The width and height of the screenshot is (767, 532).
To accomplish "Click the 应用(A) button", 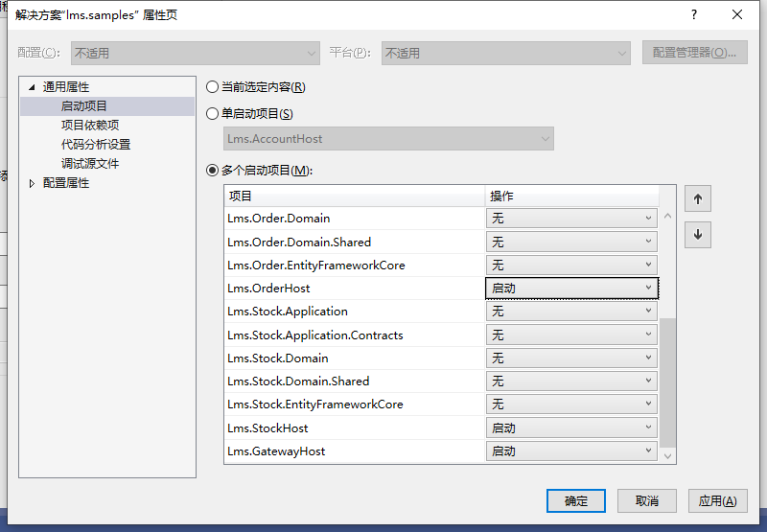I will pyautogui.click(x=717, y=500).
